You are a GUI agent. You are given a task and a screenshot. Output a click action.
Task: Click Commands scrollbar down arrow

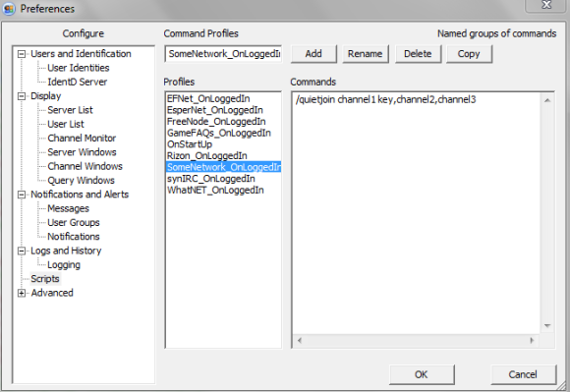pos(547,326)
